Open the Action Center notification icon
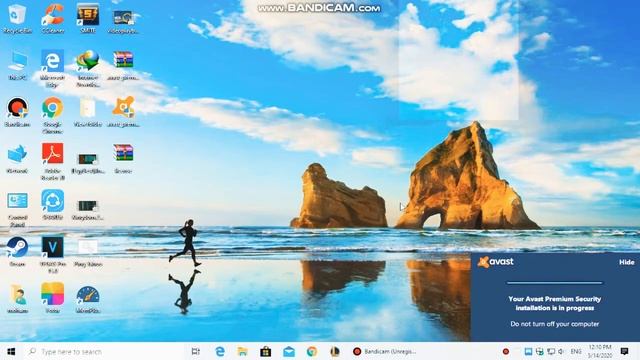Image resolution: width=640 pixels, height=360 pixels. pos(624,351)
